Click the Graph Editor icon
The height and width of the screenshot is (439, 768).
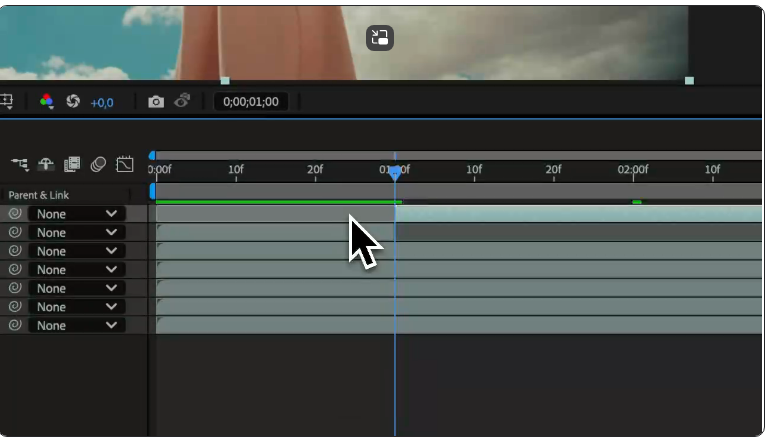coord(125,164)
